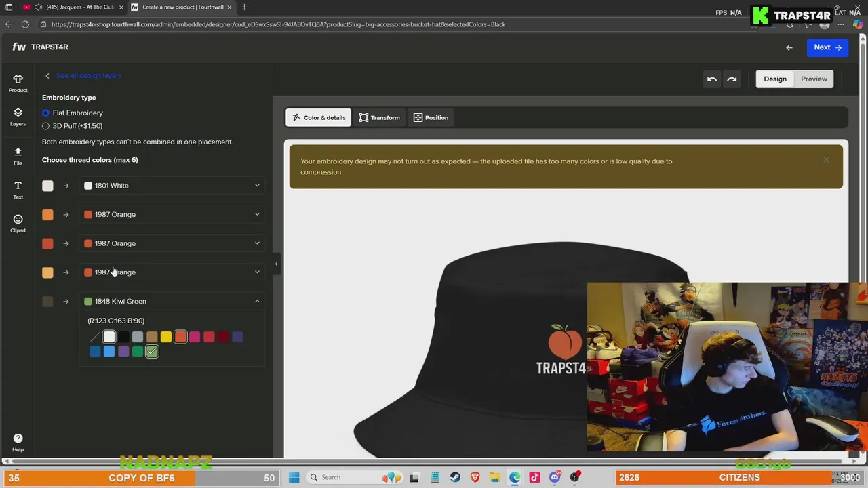
Task: Choose the yellow thread swatch
Action: click(x=166, y=337)
